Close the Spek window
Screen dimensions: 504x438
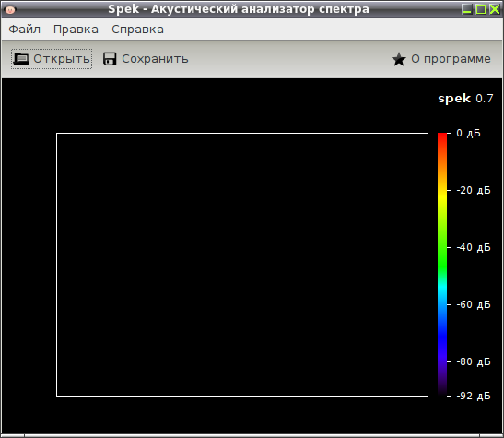coord(495,9)
